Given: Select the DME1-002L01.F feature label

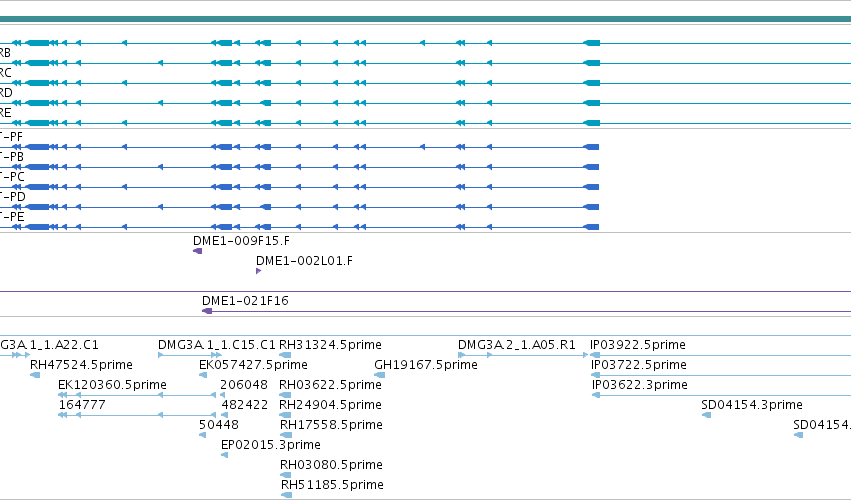Looking at the screenshot, I should pos(304,261).
